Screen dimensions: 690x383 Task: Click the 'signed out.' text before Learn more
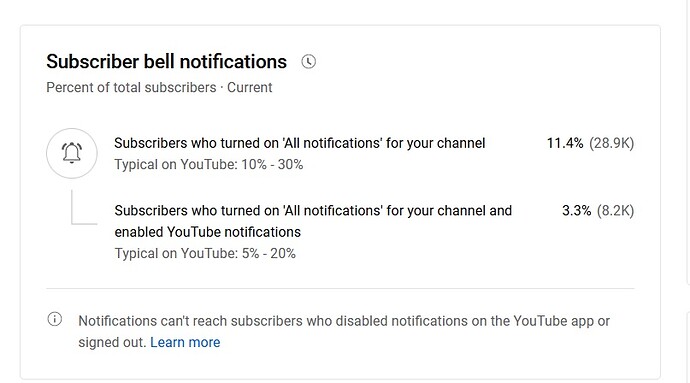click(112, 342)
